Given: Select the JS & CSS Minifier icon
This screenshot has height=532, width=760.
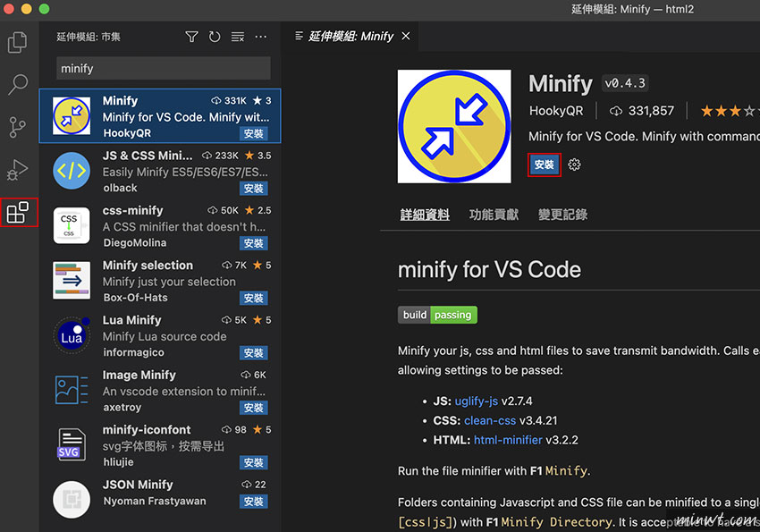Looking at the screenshot, I should coord(72,171).
